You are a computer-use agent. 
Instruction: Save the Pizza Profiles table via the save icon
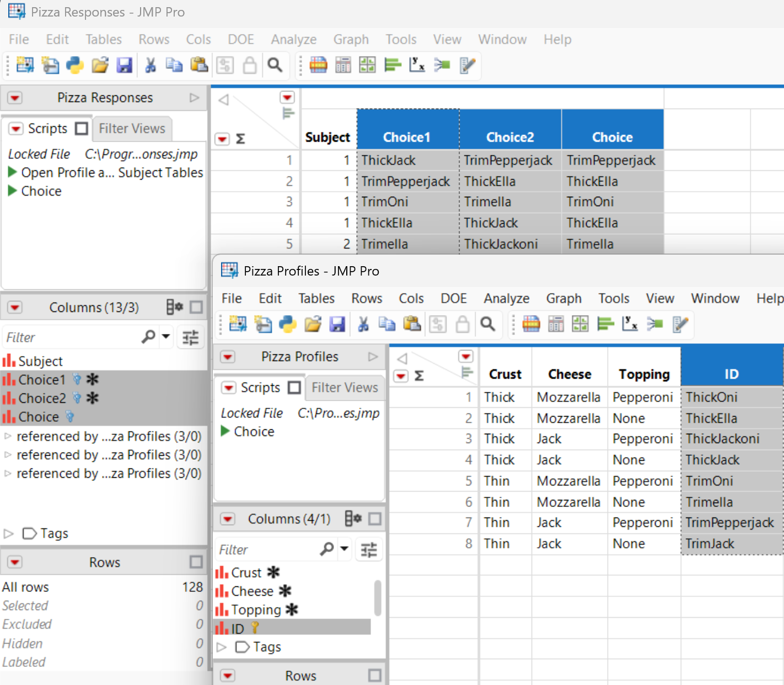[338, 324]
